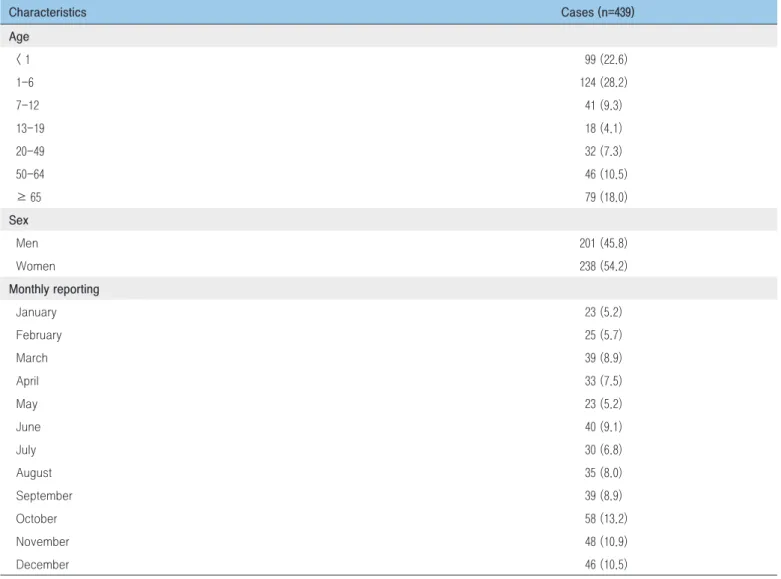Select the 'Monthly reporting' section heading
This screenshot has height=579, width=781.
(54, 290)
